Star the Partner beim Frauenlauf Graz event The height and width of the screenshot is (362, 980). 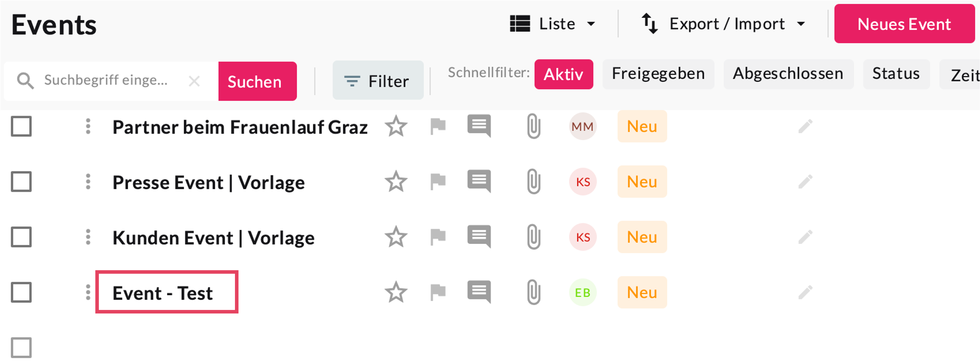[x=396, y=126]
